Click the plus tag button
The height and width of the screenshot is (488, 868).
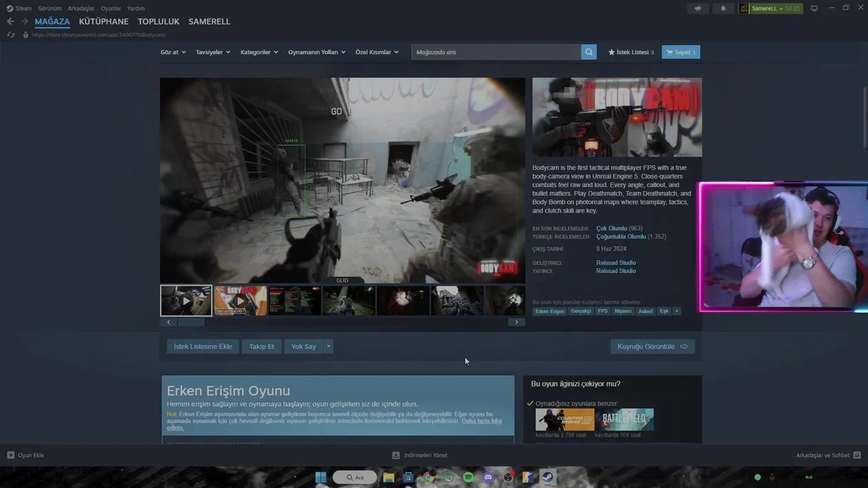pos(676,311)
